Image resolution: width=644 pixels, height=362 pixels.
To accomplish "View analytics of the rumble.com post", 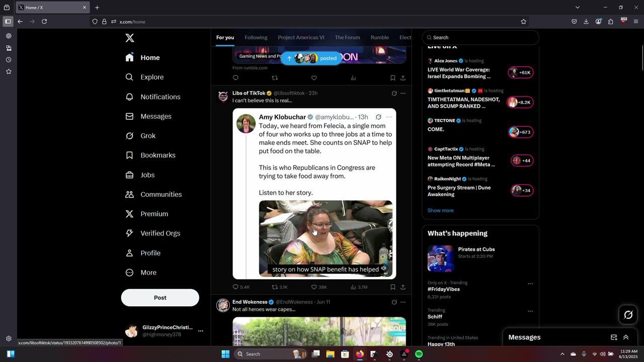I will [x=353, y=78].
